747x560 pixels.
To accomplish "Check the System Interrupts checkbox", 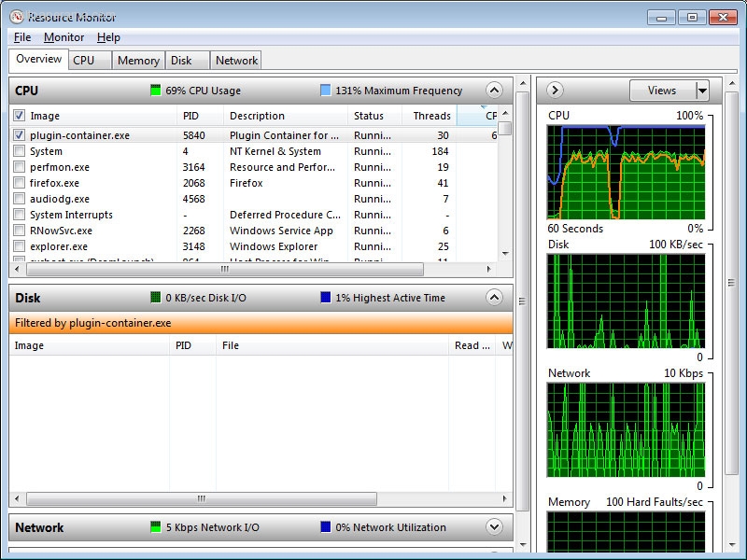I will (19, 215).
